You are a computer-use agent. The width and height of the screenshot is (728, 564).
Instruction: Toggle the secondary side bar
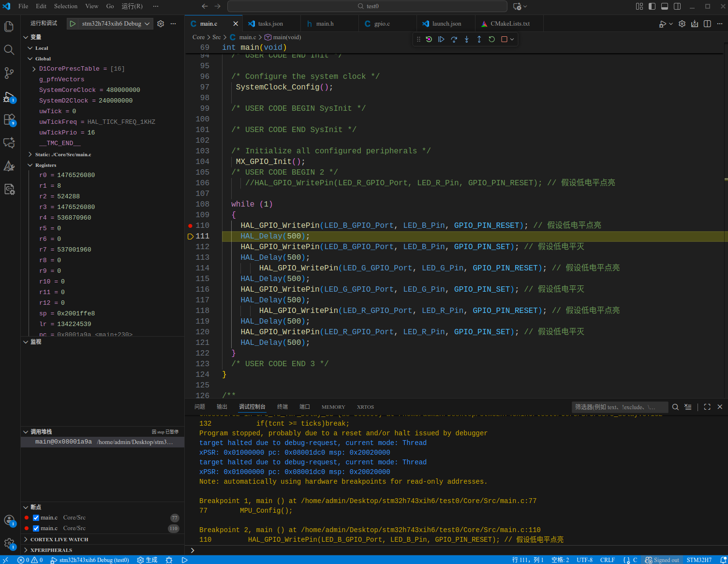click(677, 6)
